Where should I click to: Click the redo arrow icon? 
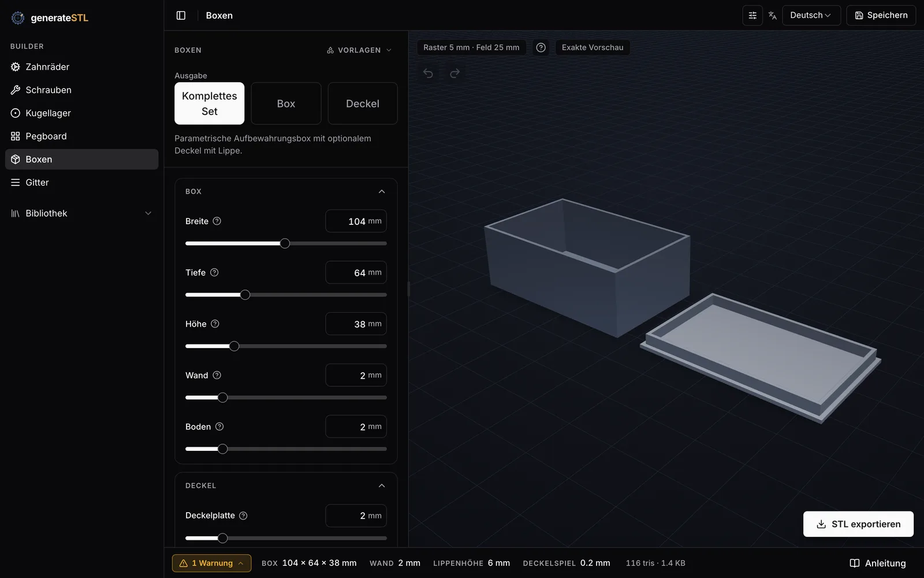455,73
